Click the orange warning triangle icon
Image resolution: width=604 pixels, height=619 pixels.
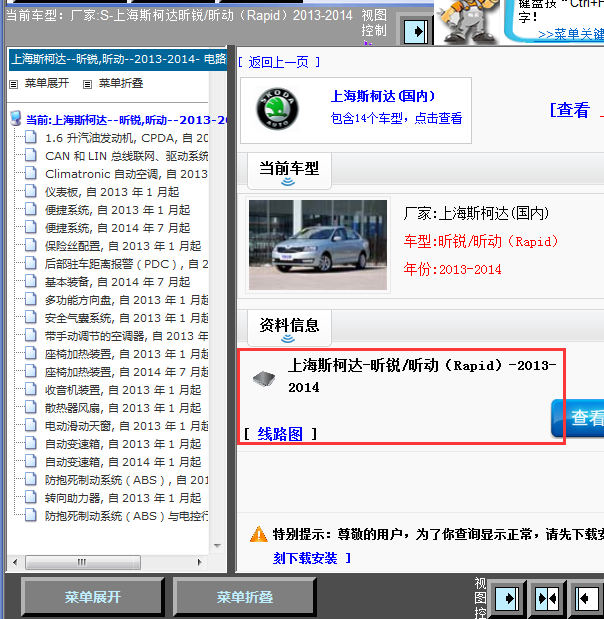click(x=259, y=534)
